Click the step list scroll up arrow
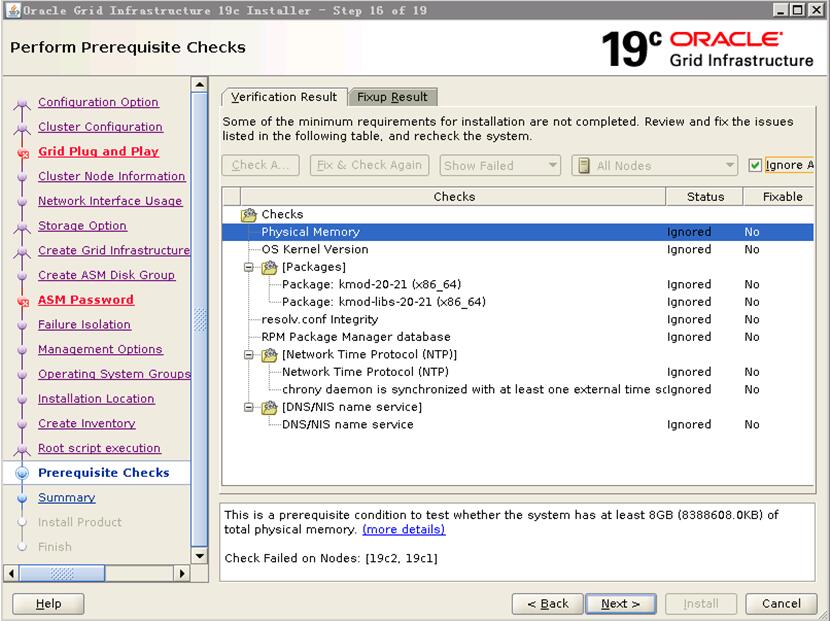Image resolution: width=830 pixels, height=621 pixels. [200, 85]
